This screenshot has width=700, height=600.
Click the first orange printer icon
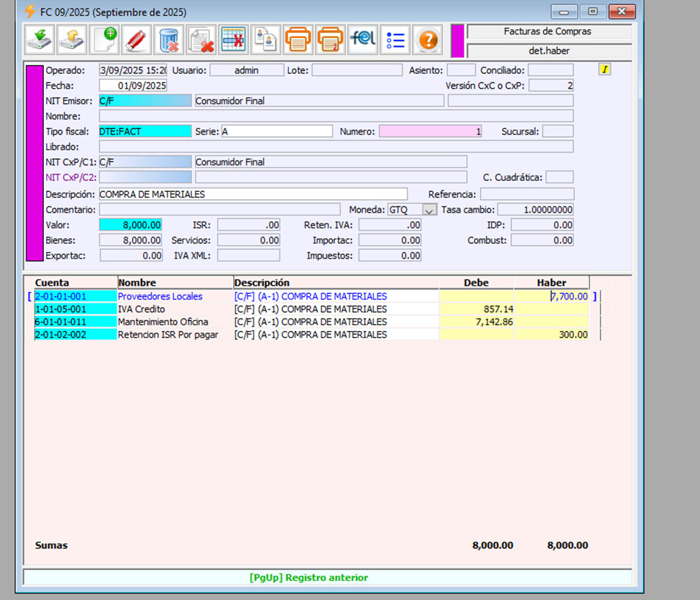(x=298, y=40)
